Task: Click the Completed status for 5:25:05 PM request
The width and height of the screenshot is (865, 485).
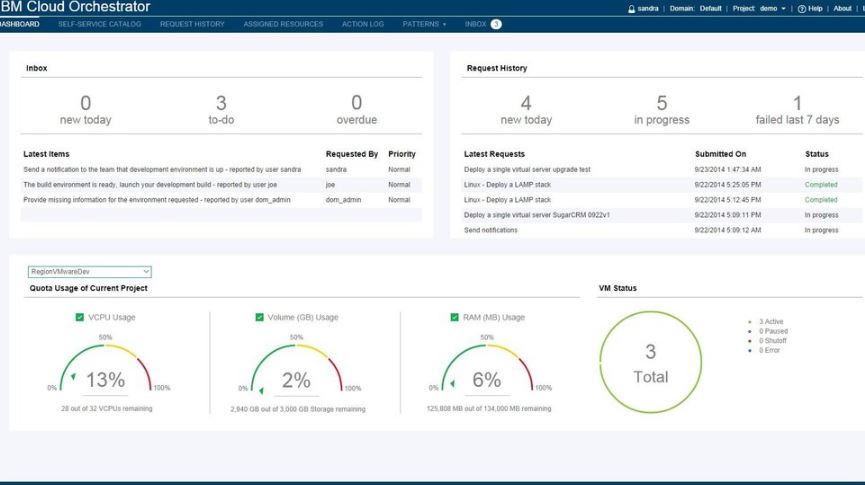Action: click(821, 185)
